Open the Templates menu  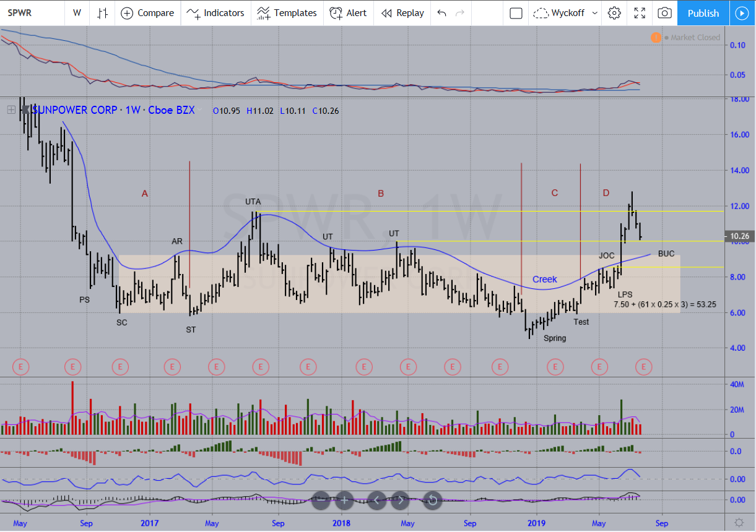[287, 13]
